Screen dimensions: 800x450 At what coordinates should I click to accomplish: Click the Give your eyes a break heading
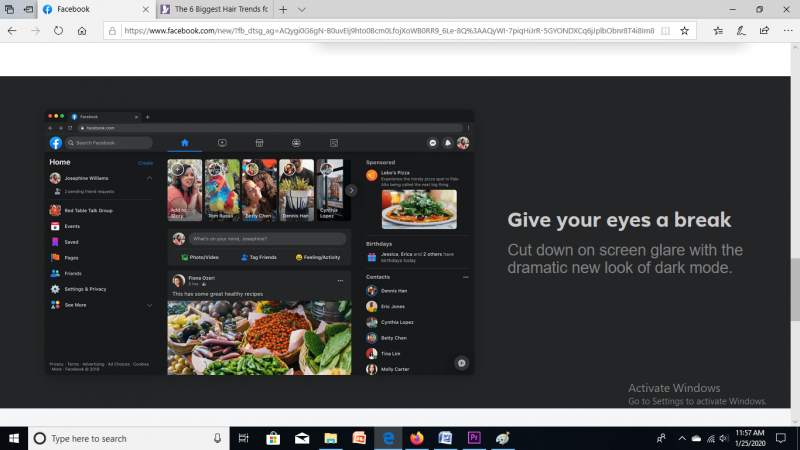click(619, 220)
